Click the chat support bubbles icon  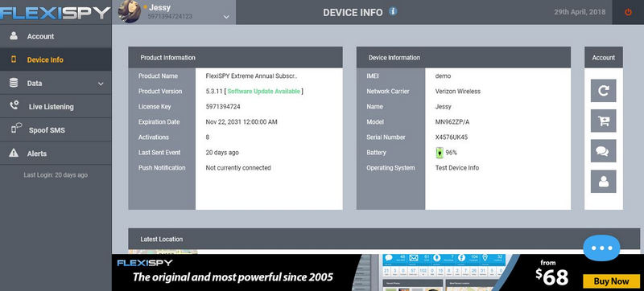click(603, 151)
